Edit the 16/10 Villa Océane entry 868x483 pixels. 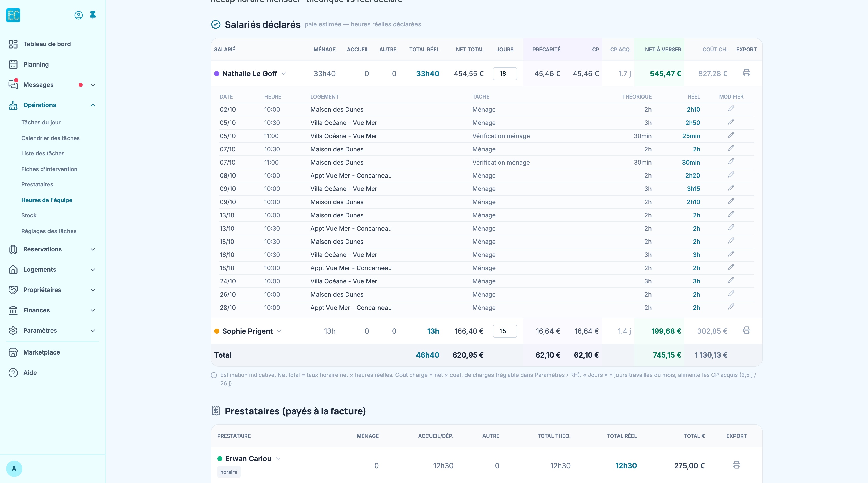pos(731,254)
